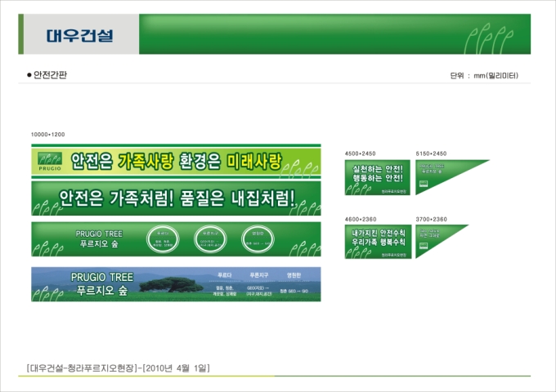This screenshot has height=392, width=556.
Task: Click the bullet before 안전간판 heading
Action: [29, 75]
